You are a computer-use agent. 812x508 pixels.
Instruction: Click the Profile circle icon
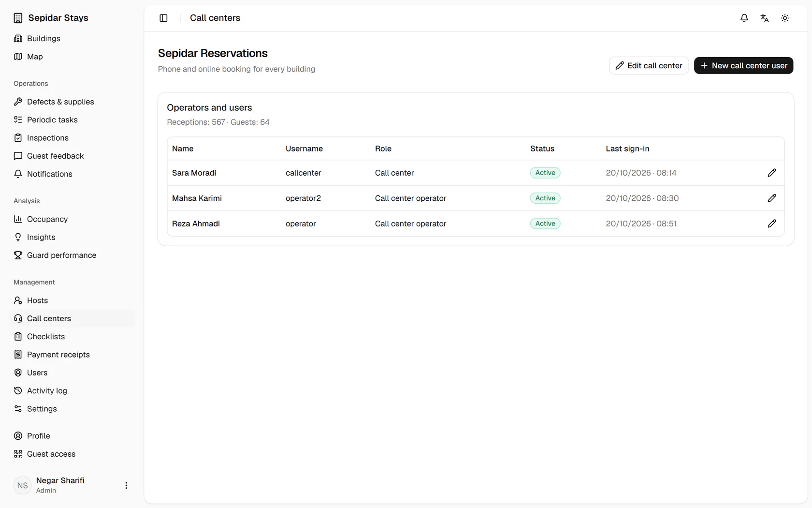18,436
